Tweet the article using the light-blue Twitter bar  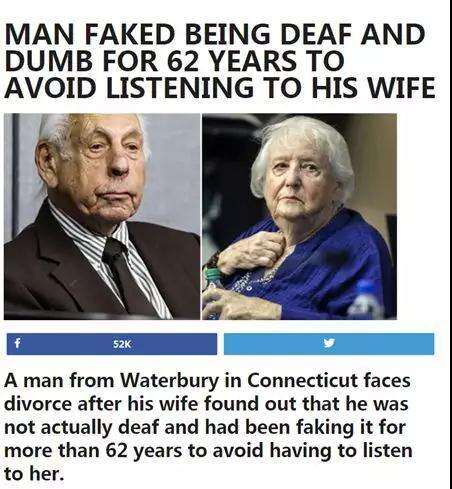click(329, 344)
